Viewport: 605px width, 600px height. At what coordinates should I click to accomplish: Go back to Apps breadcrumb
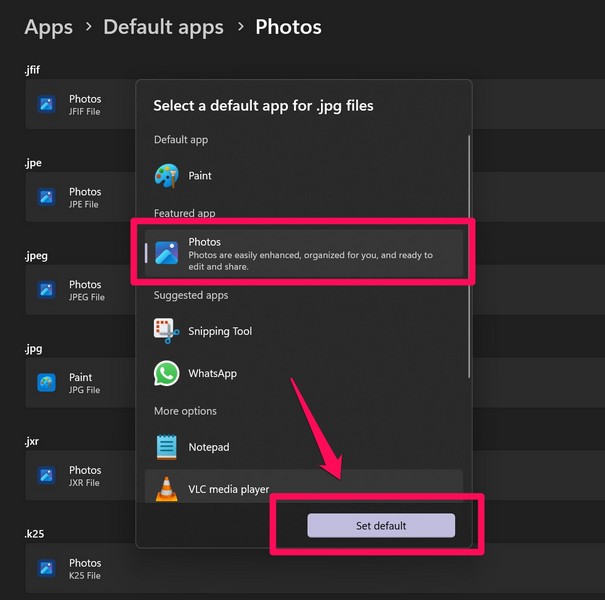(48, 27)
